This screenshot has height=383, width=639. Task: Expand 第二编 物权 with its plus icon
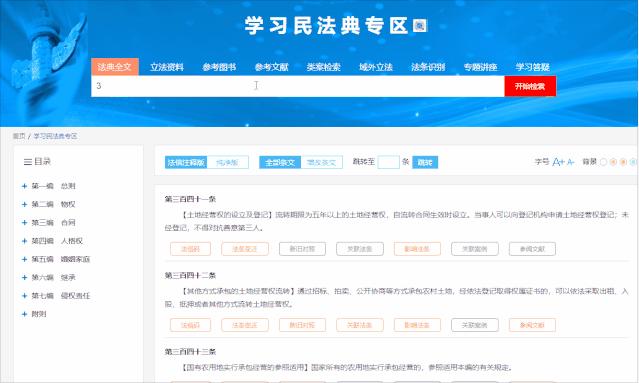click(24, 205)
